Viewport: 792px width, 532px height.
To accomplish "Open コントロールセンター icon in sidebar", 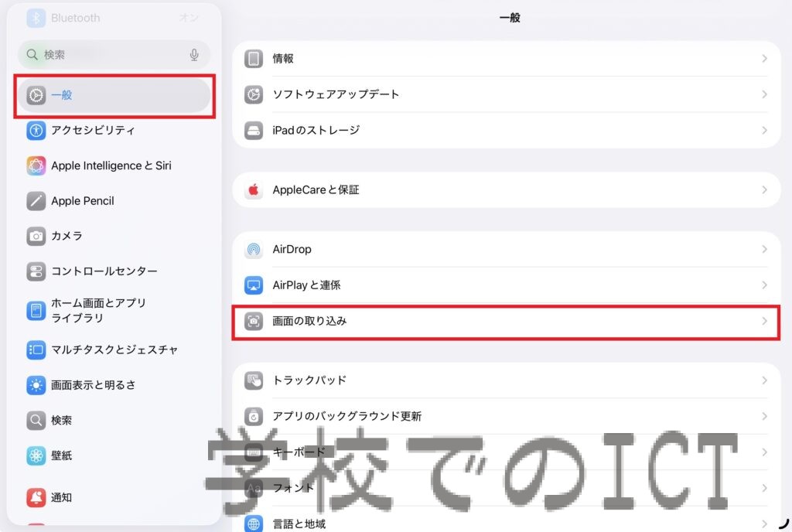I will (x=36, y=271).
